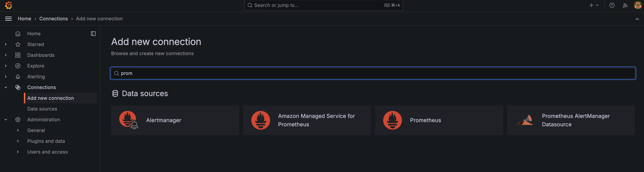This screenshot has width=644, height=172.
Task: Expand the Dashboards section chevron
Action: click(6, 55)
